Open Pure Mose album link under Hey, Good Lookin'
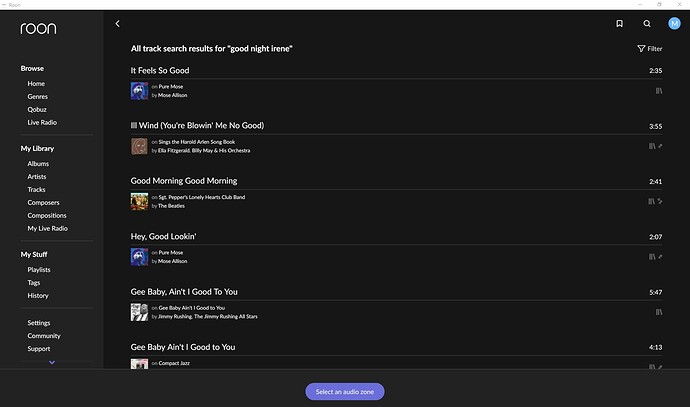Screen dimensions: 690x407 click(171, 253)
